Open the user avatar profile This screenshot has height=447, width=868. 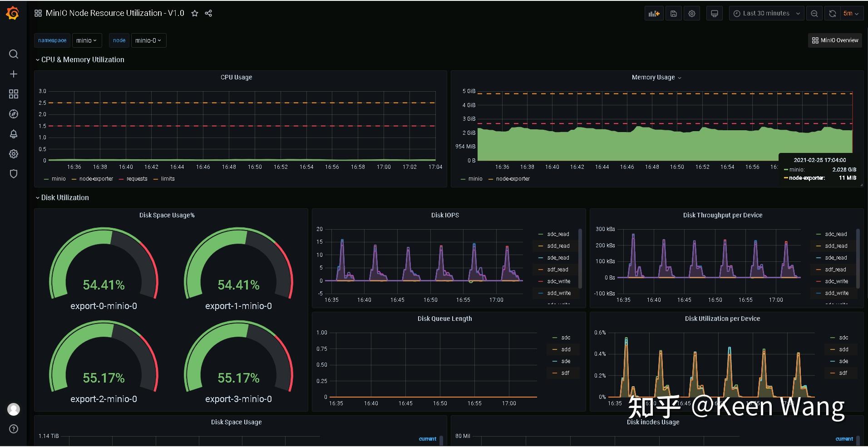(14, 409)
